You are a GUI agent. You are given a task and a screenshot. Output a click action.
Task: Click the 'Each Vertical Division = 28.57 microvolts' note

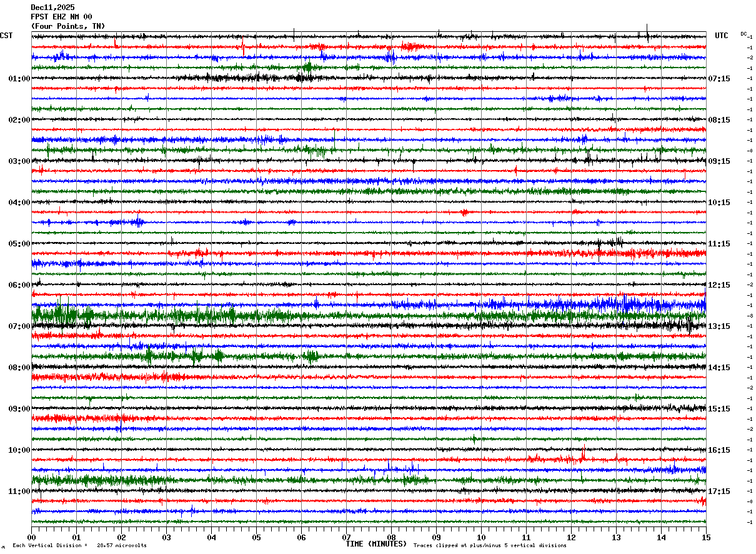click(x=79, y=545)
